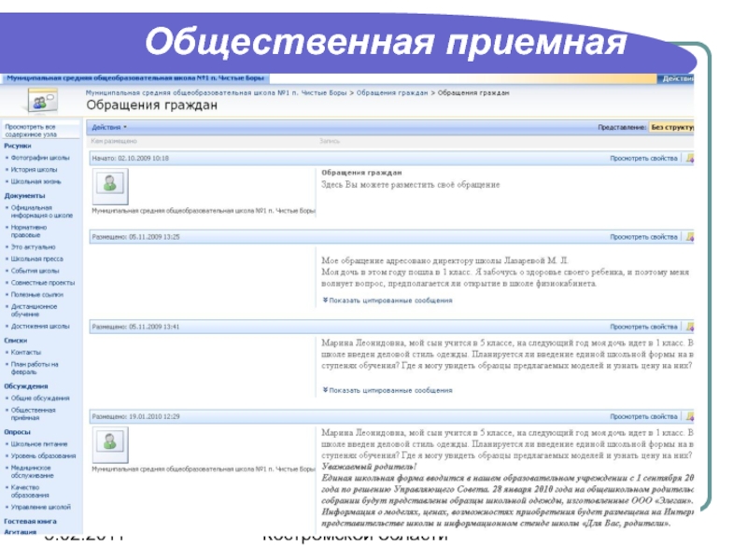Screen dimensions: 747x560
Task: Expand quoted messages under the 13:25 post
Action: [x=388, y=301]
